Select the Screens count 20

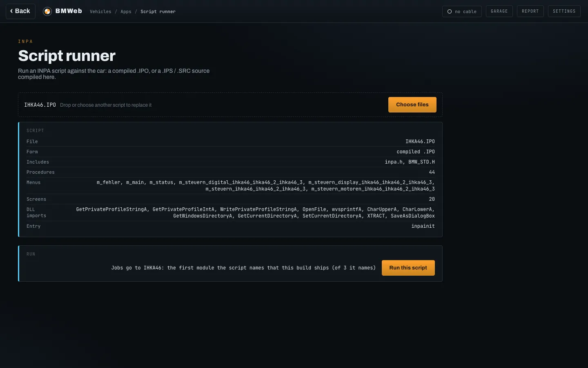click(432, 199)
